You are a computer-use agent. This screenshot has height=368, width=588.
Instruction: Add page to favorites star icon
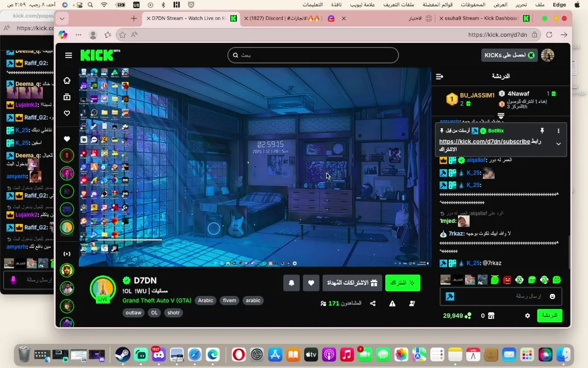tap(122, 35)
